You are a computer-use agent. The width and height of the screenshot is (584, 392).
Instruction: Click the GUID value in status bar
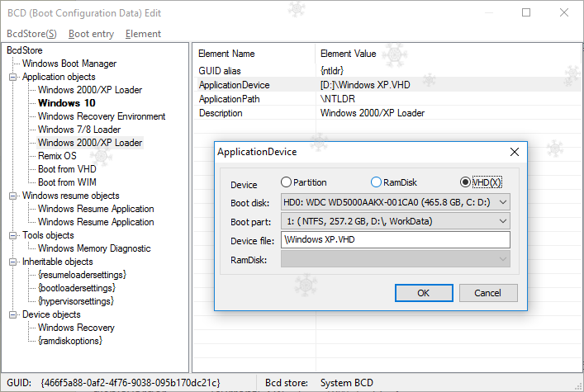click(131, 383)
